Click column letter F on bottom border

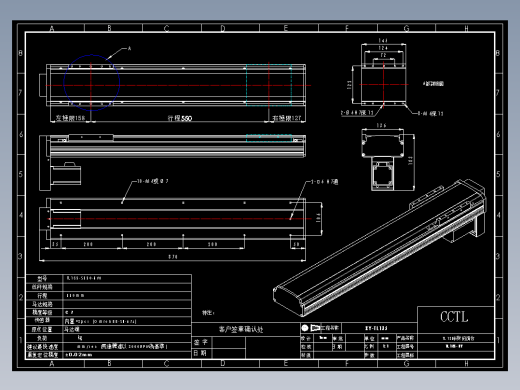click(x=347, y=364)
